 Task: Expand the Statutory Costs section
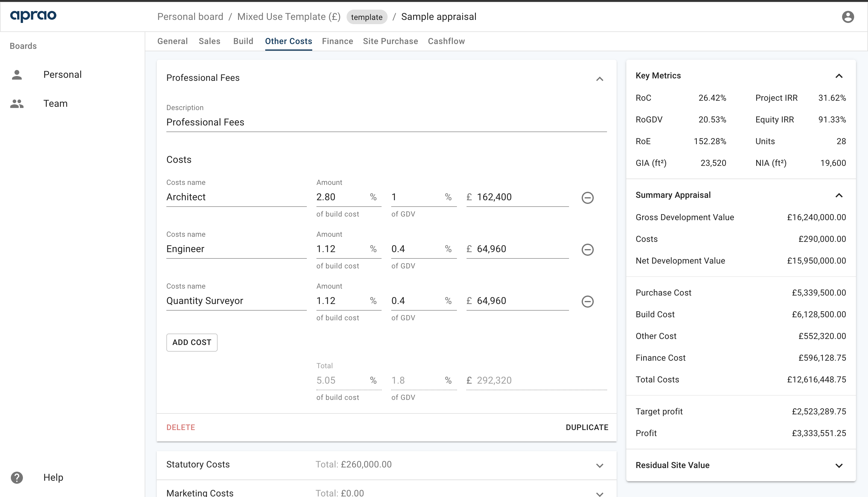tap(599, 465)
